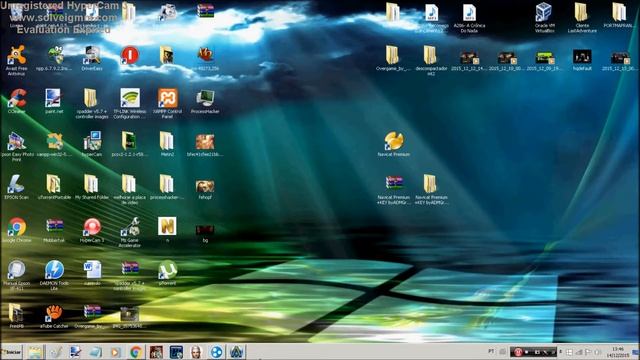
Task: Click the blue circular taskbar icon
Action: click(216, 352)
